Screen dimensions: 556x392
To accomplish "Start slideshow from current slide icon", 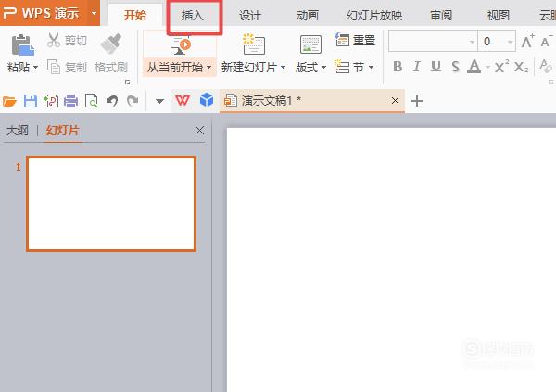I will click(x=180, y=45).
